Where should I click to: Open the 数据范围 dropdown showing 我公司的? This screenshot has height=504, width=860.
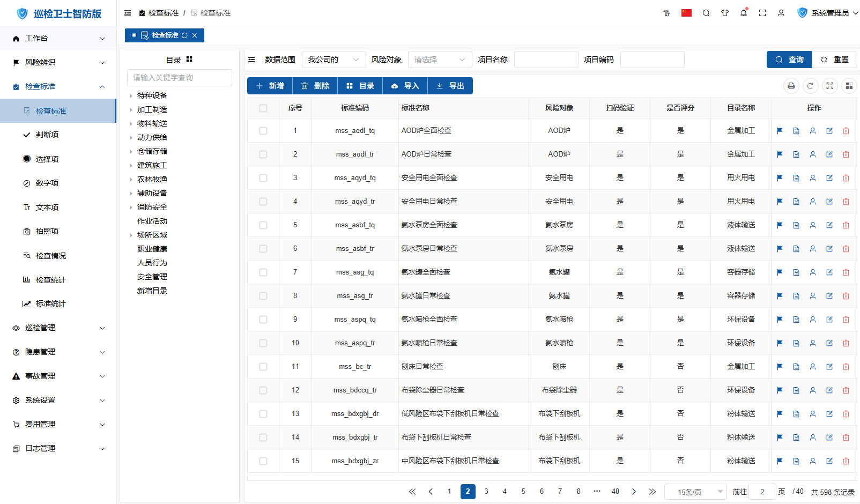tap(333, 60)
